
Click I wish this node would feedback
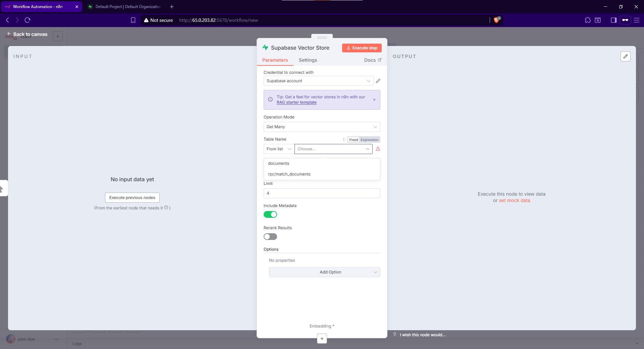click(423, 335)
